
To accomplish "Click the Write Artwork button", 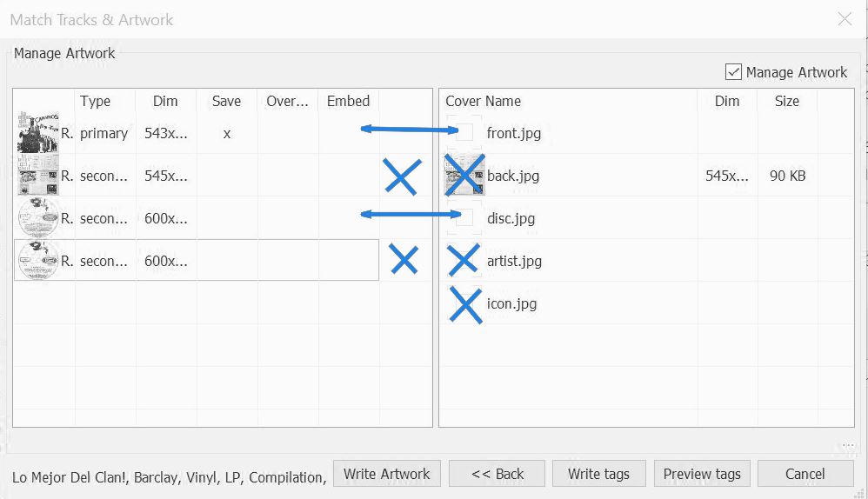I will pyautogui.click(x=386, y=474).
